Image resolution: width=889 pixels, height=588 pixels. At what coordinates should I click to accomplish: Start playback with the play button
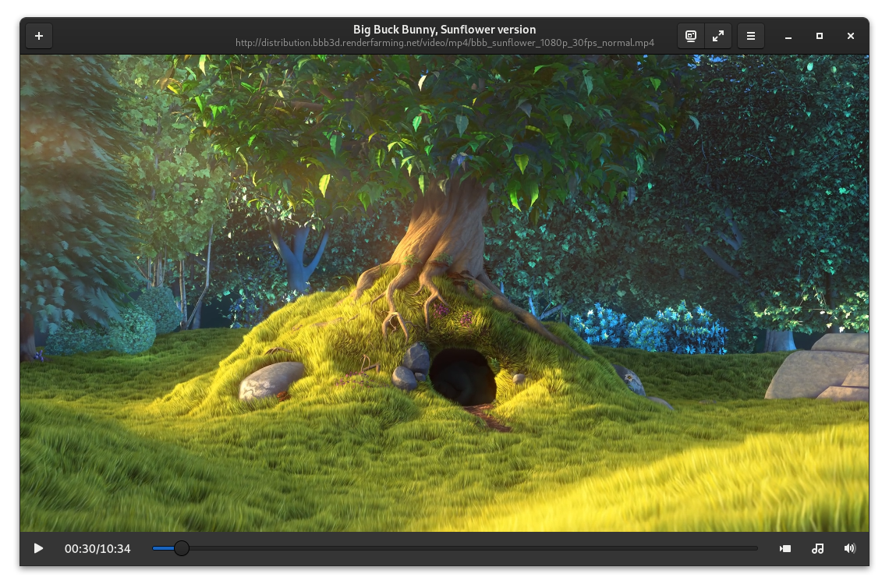pyautogui.click(x=38, y=548)
